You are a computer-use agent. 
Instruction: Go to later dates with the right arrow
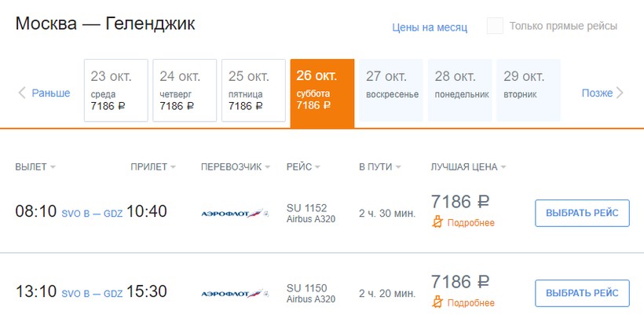point(620,93)
